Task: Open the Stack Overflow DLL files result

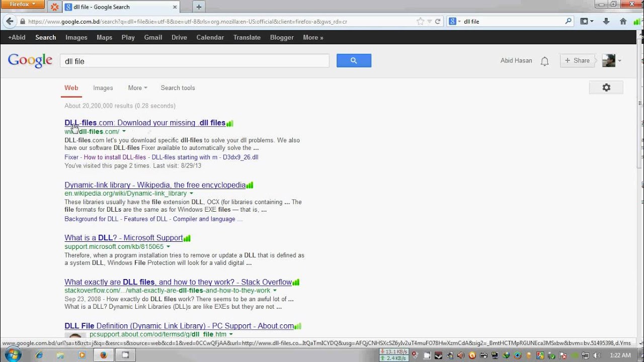Action: click(x=178, y=283)
